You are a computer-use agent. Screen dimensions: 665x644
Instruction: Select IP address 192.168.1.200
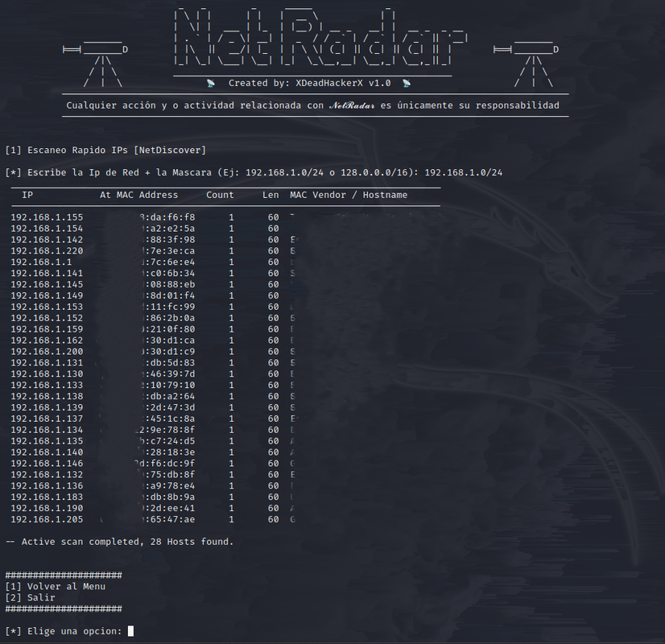coord(47,352)
